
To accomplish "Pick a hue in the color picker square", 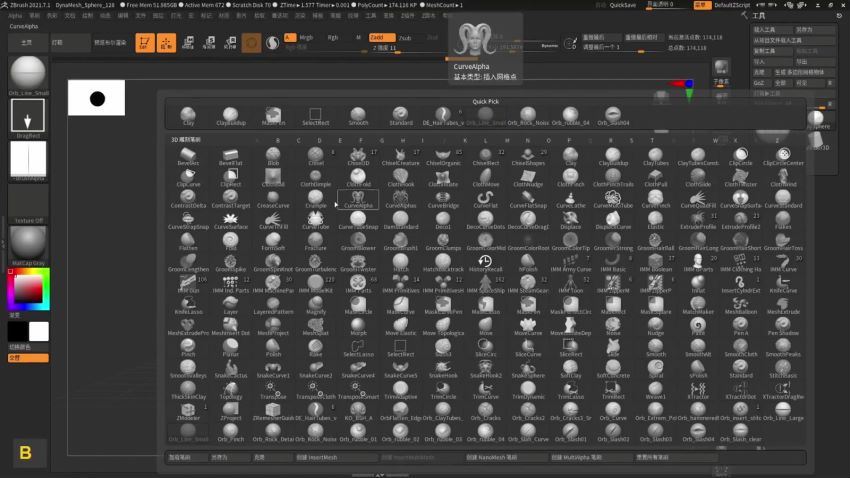I will pyautogui.click(x=29, y=289).
